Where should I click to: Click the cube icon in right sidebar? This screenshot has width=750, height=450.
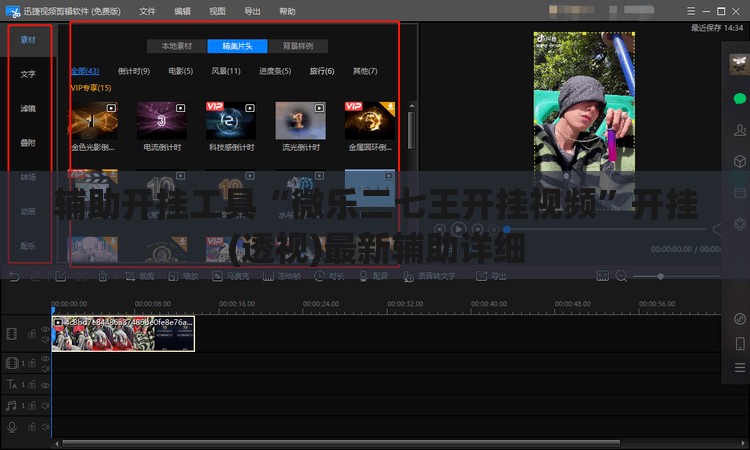739,161
